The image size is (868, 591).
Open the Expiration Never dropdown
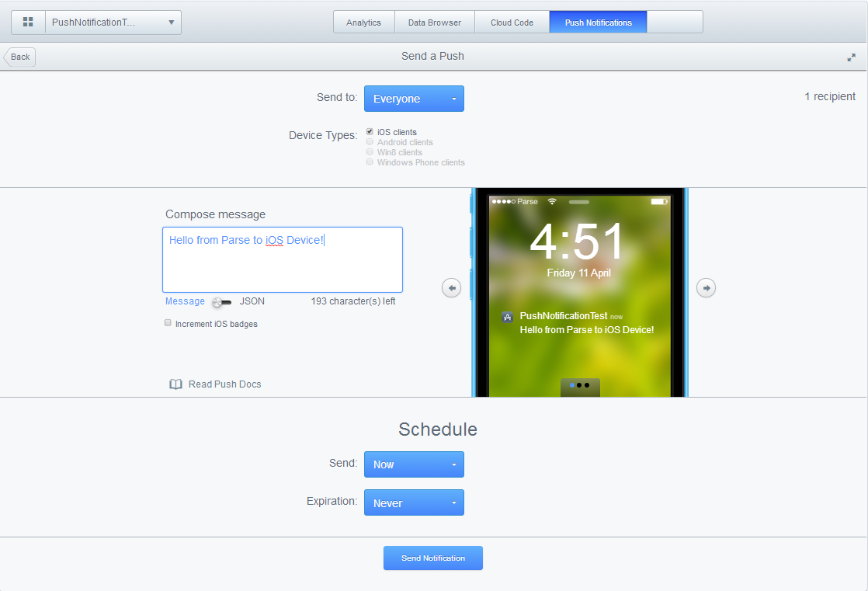point(414,502)
